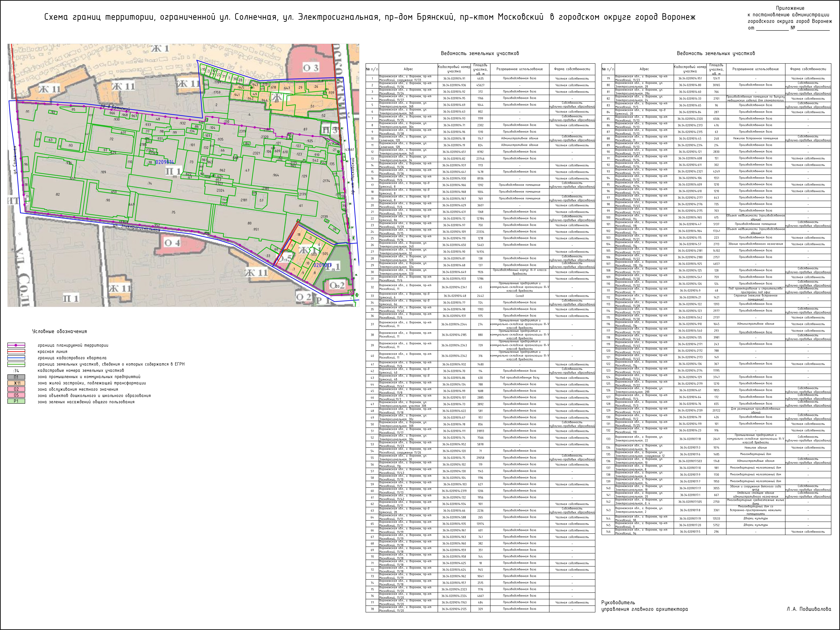
Task: Click the blue cadastral quarter boundary legend symbol
Action: [x=16, y=358]
